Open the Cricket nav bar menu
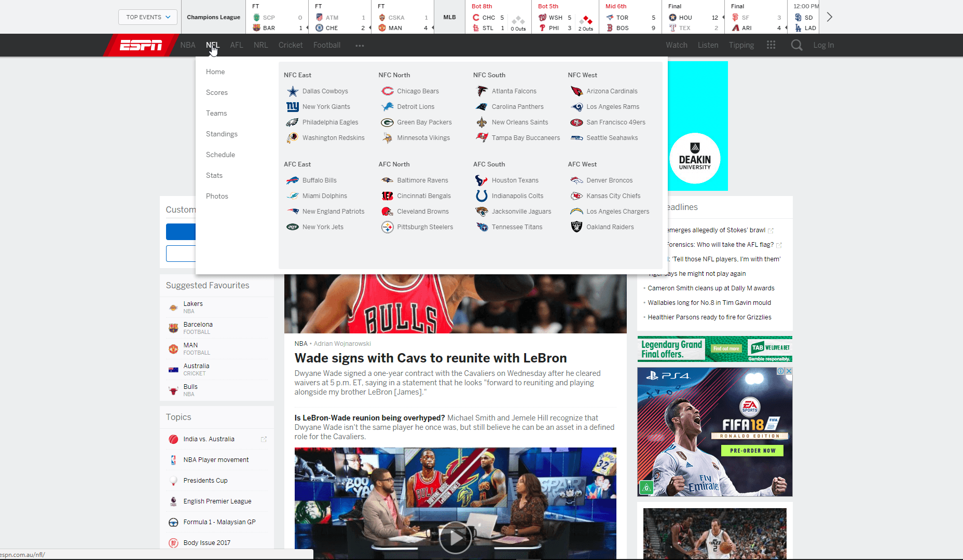This screenshot has width=963, height=560. point(291,45)
